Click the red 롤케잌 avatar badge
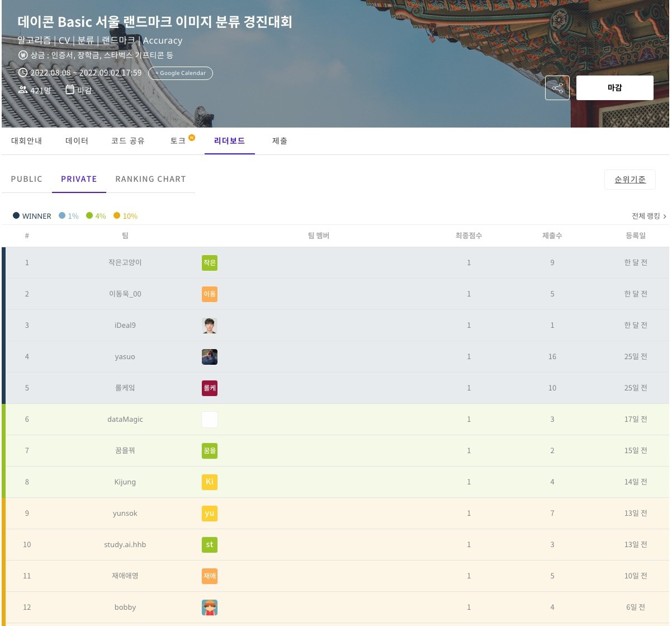 (x=210, y=388)
